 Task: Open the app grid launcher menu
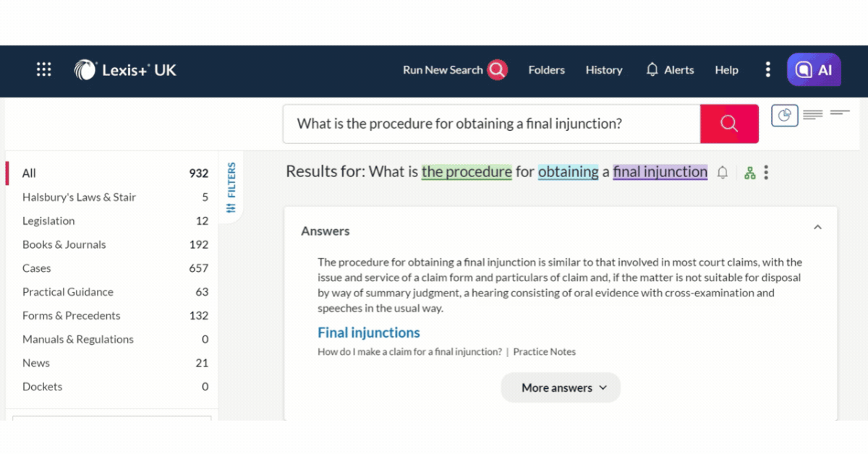point(44,70)
